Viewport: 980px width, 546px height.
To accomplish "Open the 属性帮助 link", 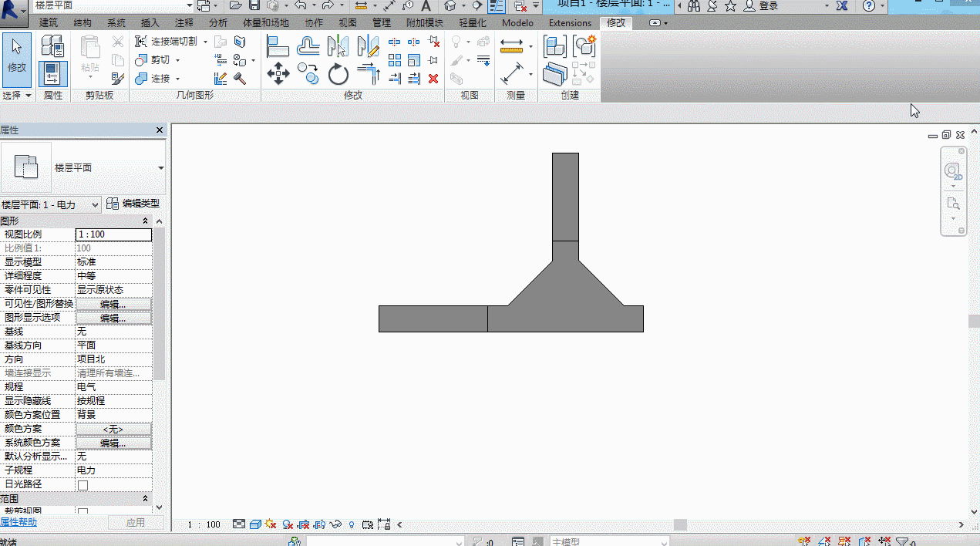I will click(x=19, y=523).
